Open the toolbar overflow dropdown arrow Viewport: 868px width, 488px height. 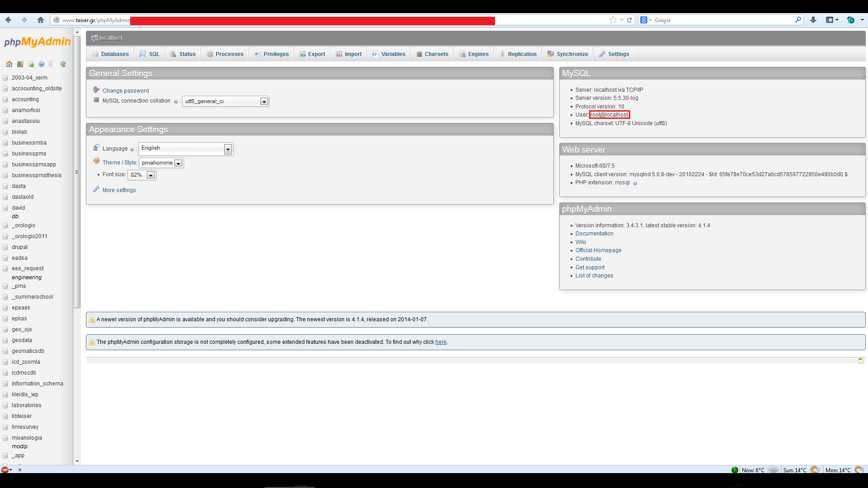pyautogui.click(x=862, y=20)
